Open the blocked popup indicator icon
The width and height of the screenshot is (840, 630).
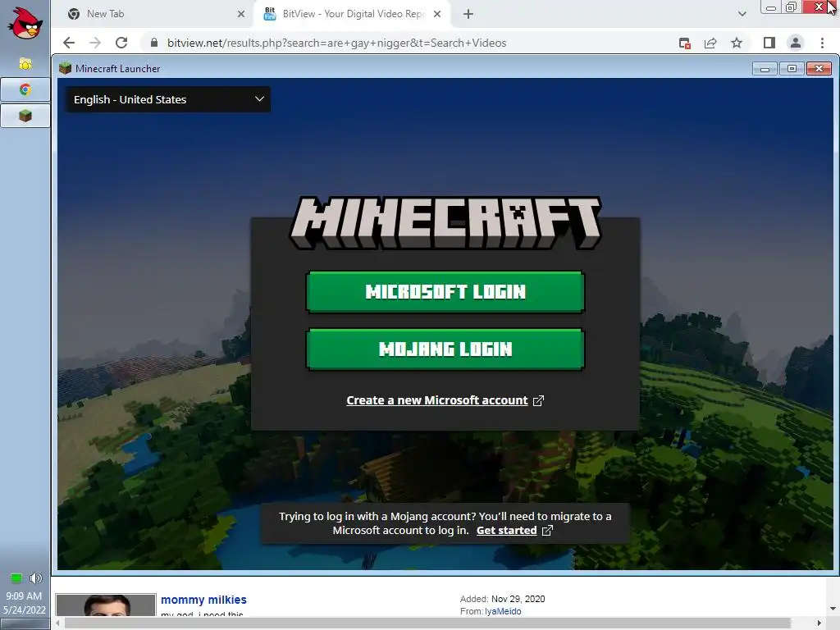click(x=684, y=43)
